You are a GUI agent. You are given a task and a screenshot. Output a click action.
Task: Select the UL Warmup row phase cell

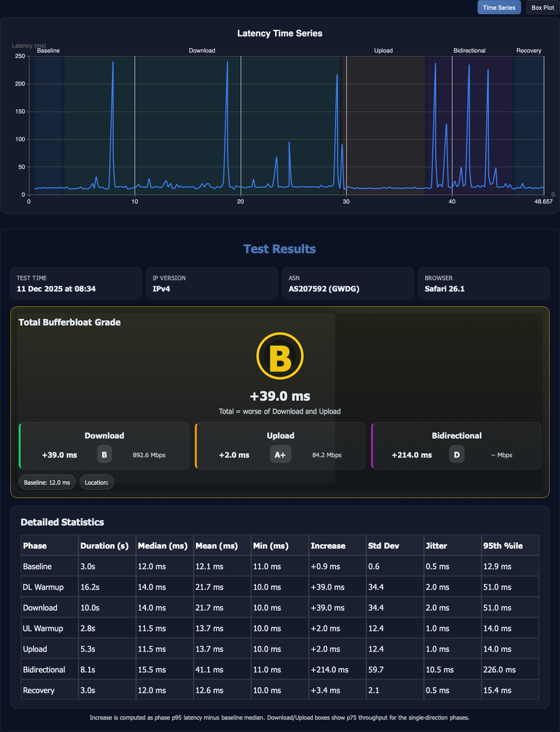[49, 628]
